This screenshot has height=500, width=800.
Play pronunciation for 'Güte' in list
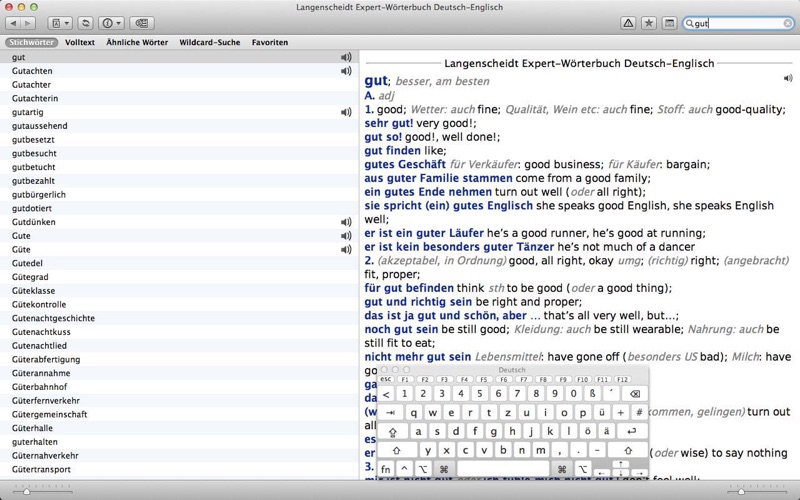tap(346, 249)
